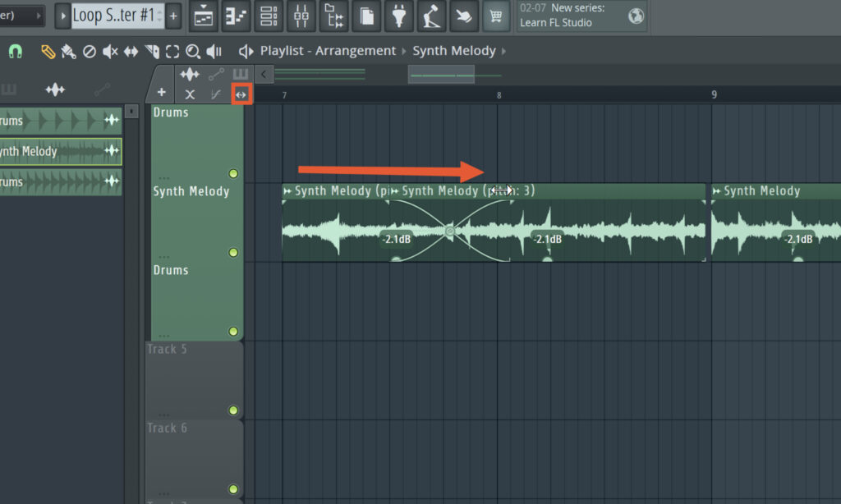The width and height of the screenshot is (841, 504).
Task: Click the back arrow beside the overview
Action: point(264,75)
